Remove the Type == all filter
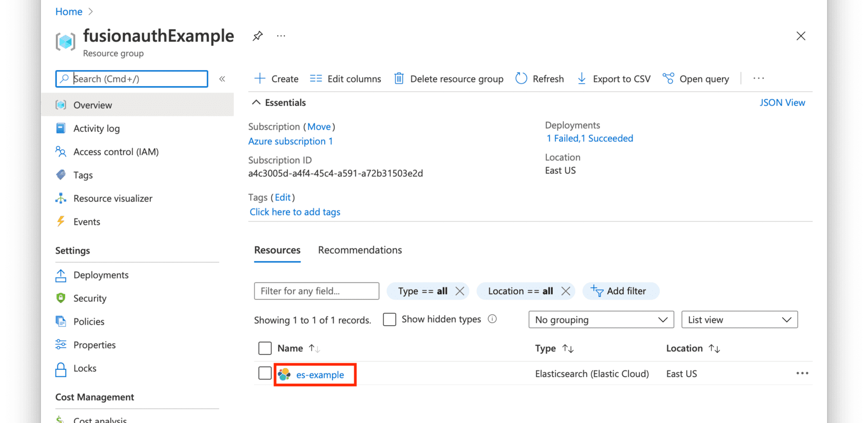The width and height of the screenshot is (868, 423). click(460, 291)
